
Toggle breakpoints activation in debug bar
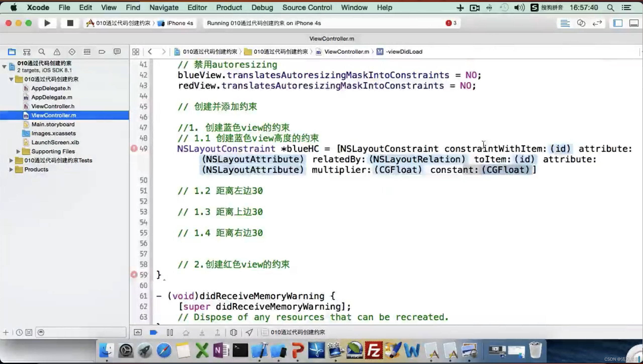click(x=154, y=332)
